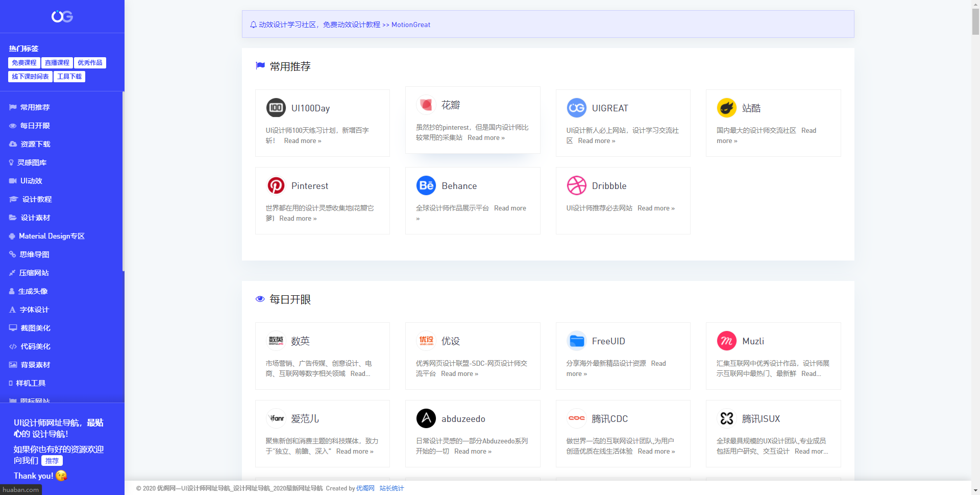Open the Pinterest site icon
The height and width of the screenshot is (495, 980).
click(x=276, y=185)
